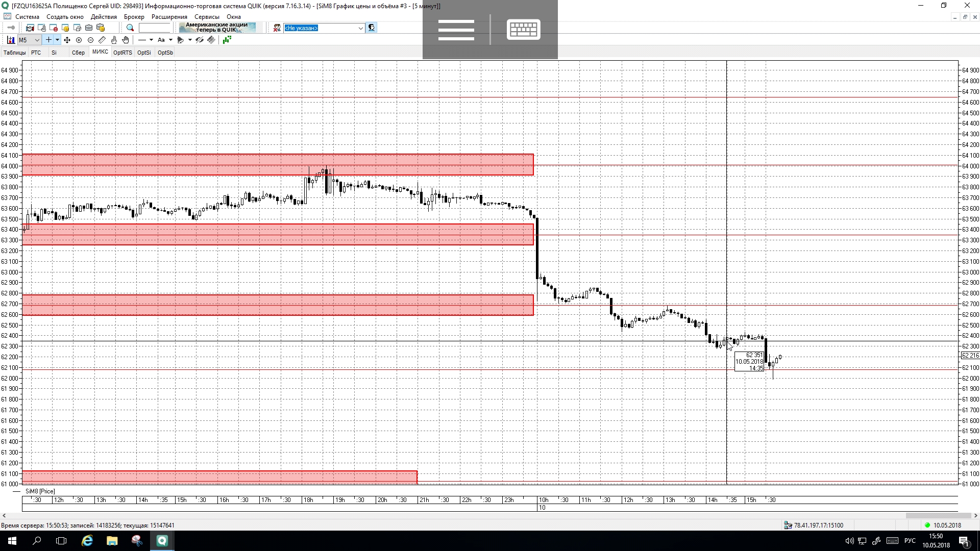Open Internet Explorer from the taskbar
Screen dimensions: 980x551
click(87, 541)
